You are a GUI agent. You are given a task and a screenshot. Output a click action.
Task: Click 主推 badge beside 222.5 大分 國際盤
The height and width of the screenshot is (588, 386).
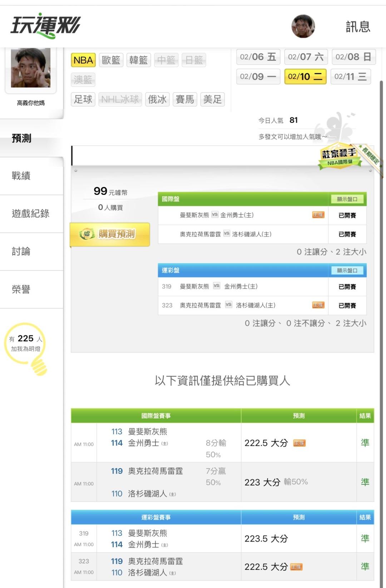pyautogui.click(x=300, y=443)
